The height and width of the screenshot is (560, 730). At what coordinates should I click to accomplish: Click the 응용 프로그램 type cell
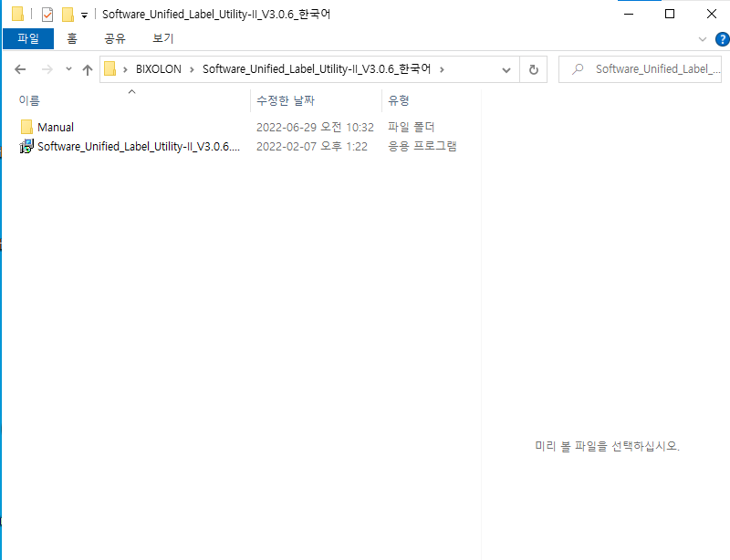pos(422,146)
